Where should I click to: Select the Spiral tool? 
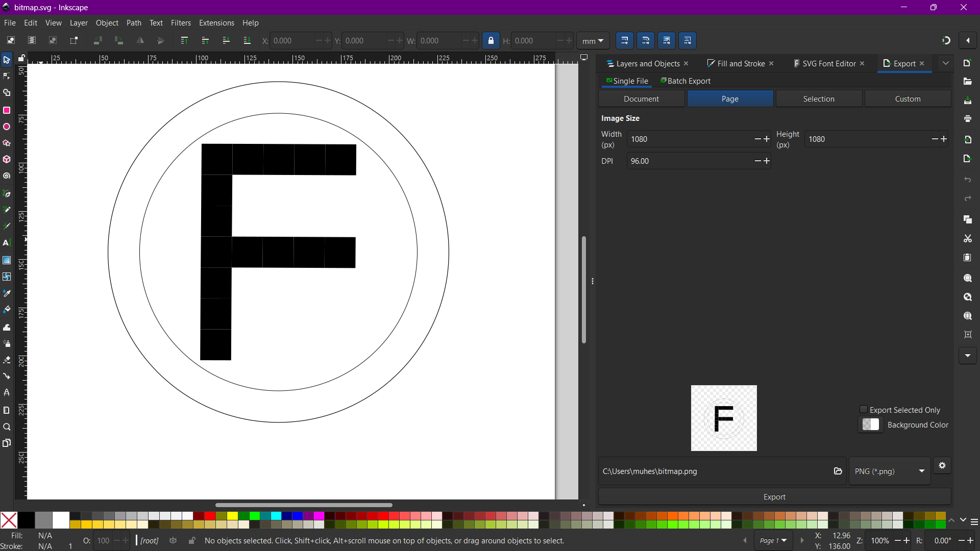[7, 177]
